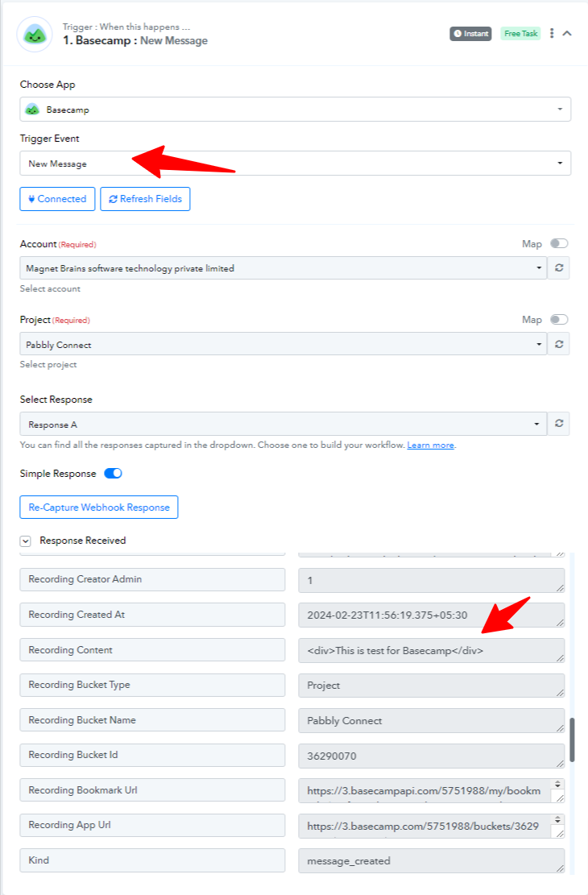Refresh the Project field list
The width and height of the screenshot is (588, 895).
click(x=559, y=344)
